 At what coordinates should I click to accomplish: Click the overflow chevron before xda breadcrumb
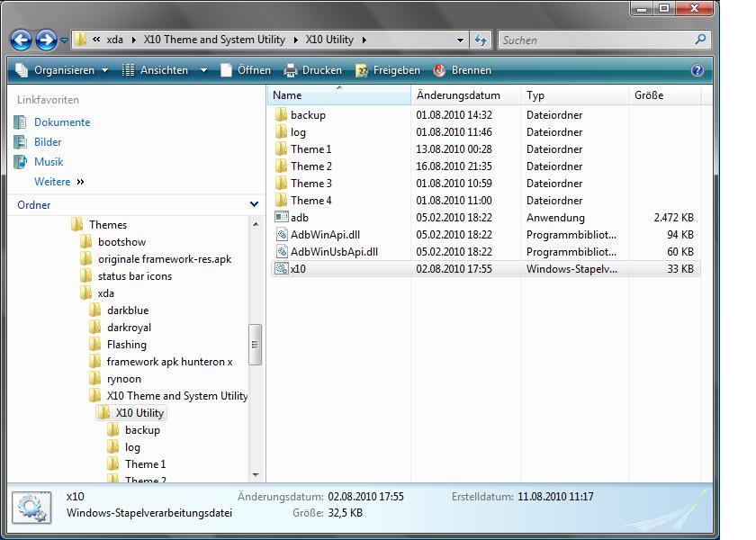point(96,40)
